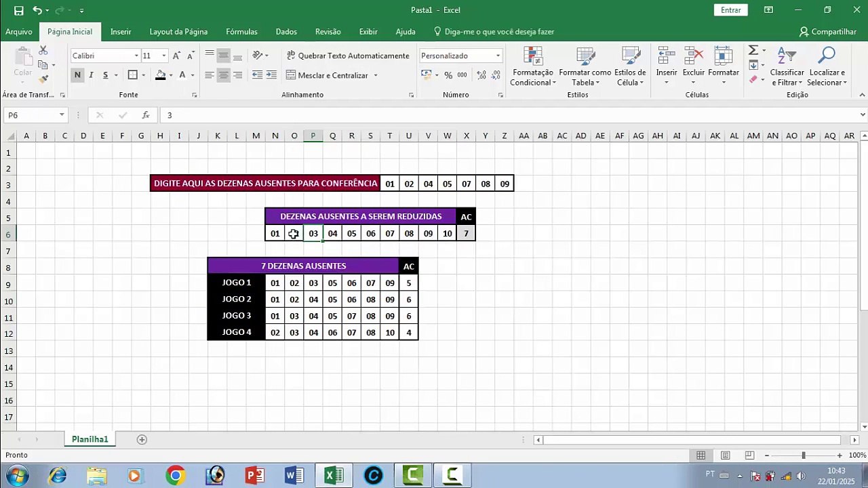Viewport: 868px width, 488px height.
Task: Open the Personalizado number format dropdown
Action: click(x=498, y=56)
